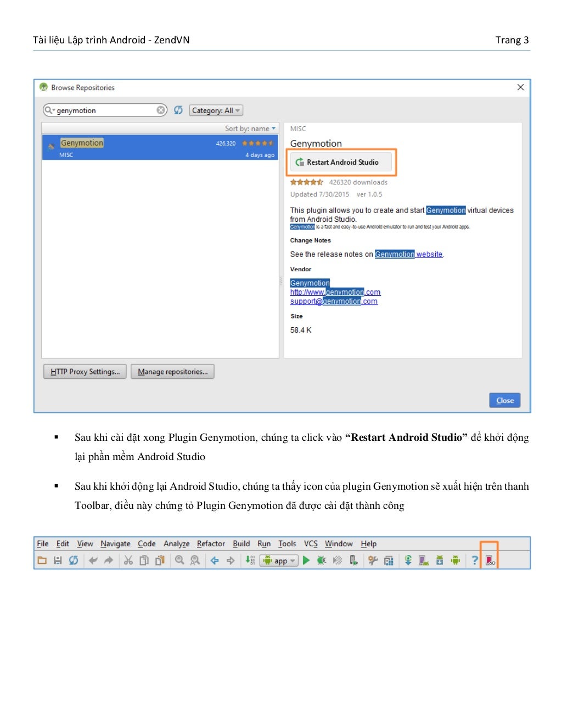Image resolution: width=562 pixels, height=728 pixels.
Task: Reload plugin list refresh icon
Action: 178,110
